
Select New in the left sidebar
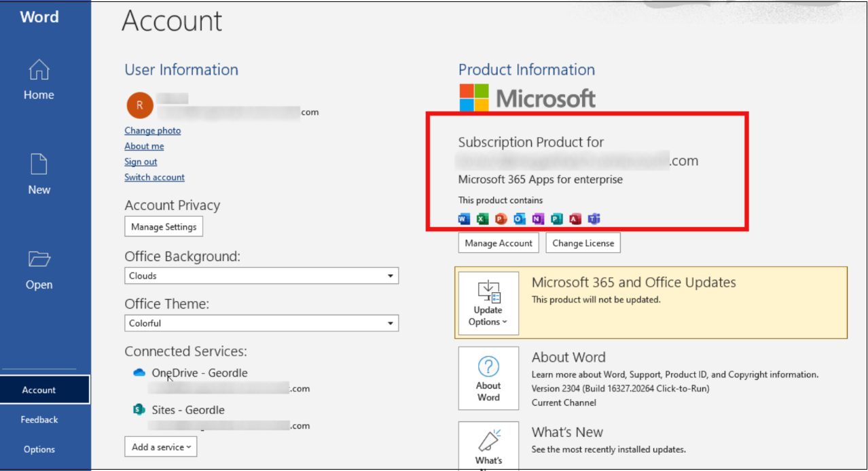coord(39,175)
